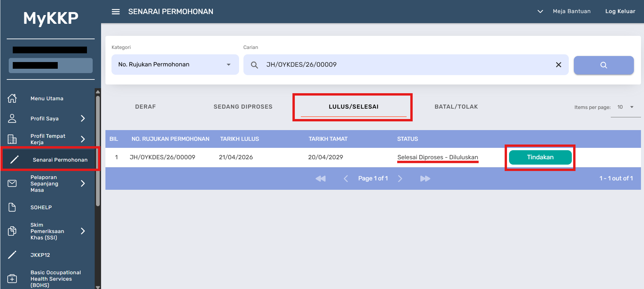644x289 pixels.
Task: Click the Menu Utama home icon
Action: (x=12, y=98)
